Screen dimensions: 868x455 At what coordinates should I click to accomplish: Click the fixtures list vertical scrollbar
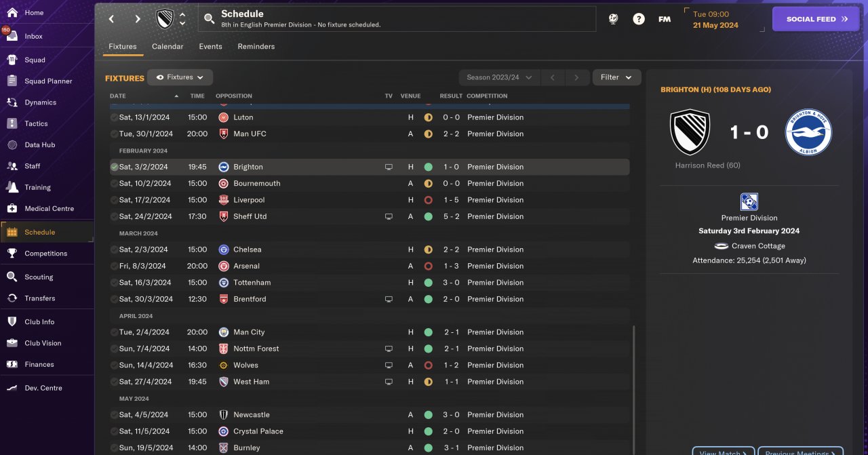coord(633,387)
